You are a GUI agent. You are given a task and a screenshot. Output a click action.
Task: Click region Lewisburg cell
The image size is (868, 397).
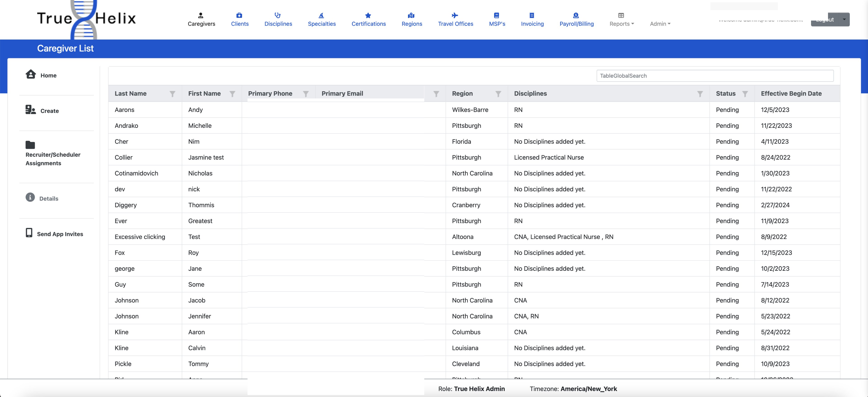pos(466,252)
